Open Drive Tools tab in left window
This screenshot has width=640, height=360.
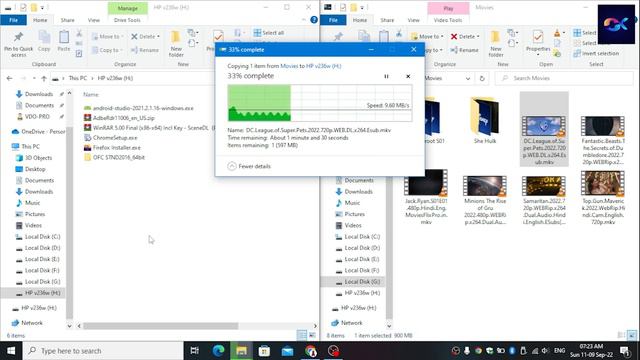point(127,20)
